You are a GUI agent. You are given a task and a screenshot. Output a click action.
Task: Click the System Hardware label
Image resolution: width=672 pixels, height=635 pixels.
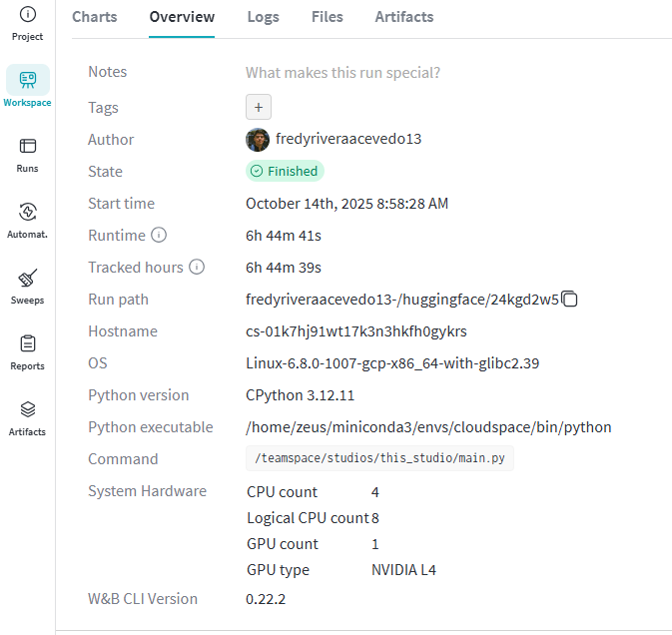click(x=147, y=491)
